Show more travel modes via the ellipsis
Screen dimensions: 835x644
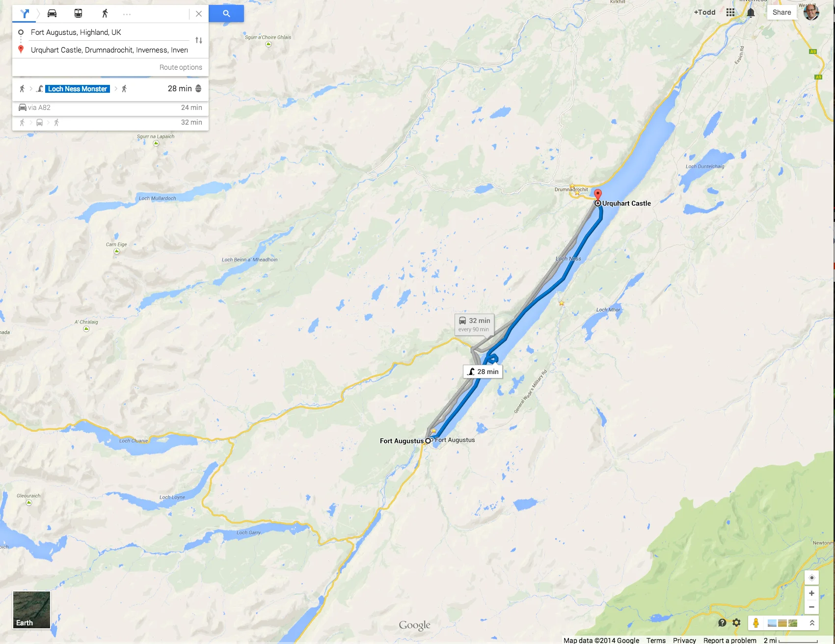pyautogui.click(x=127, y=14)
